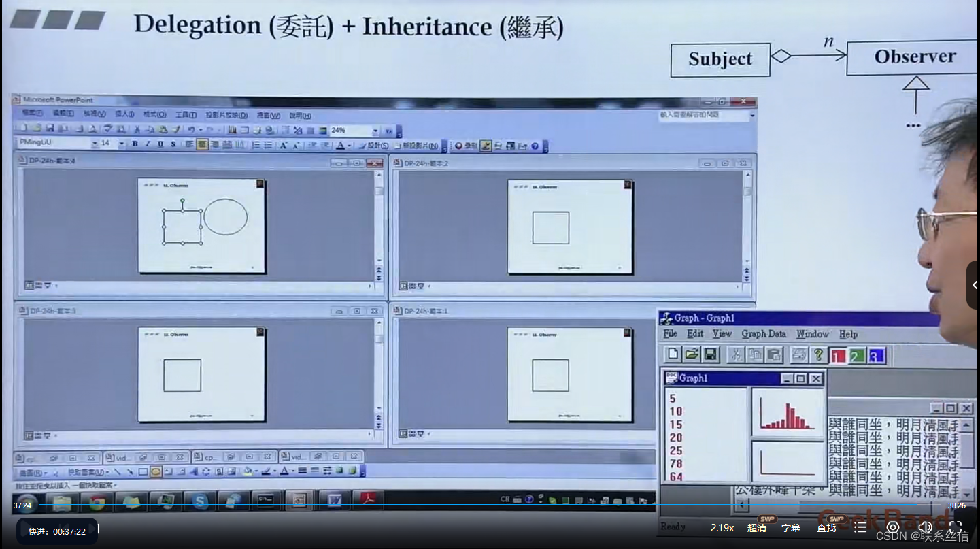Click the Open folder icon in Graph toolbar
The image size is (980, 549).
coord(692,354)
